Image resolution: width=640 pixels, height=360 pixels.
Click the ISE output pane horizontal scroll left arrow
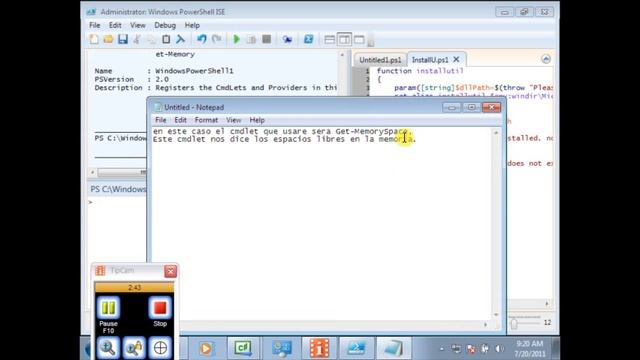click(92, 172)
